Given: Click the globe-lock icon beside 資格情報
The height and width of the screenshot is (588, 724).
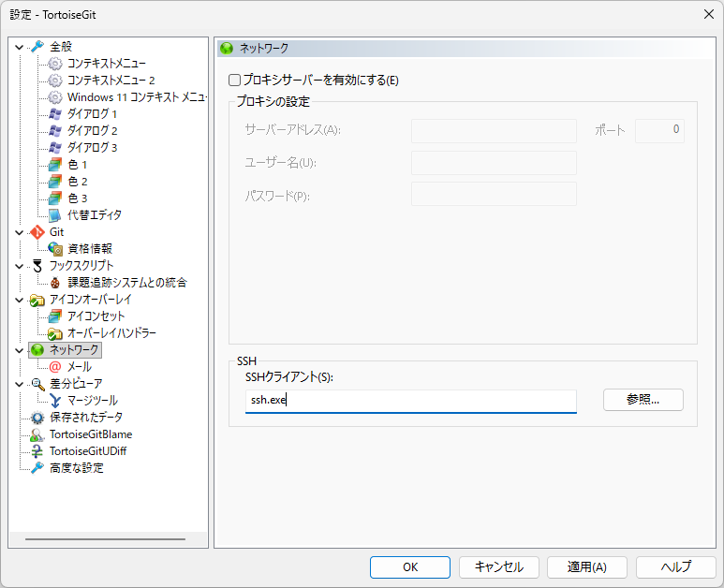Looking at the screenshot, I should coord(55,249).
